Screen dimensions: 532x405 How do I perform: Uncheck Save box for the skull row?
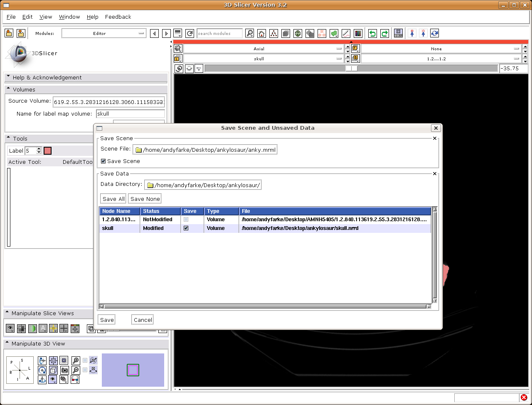[x=186, y=228]
